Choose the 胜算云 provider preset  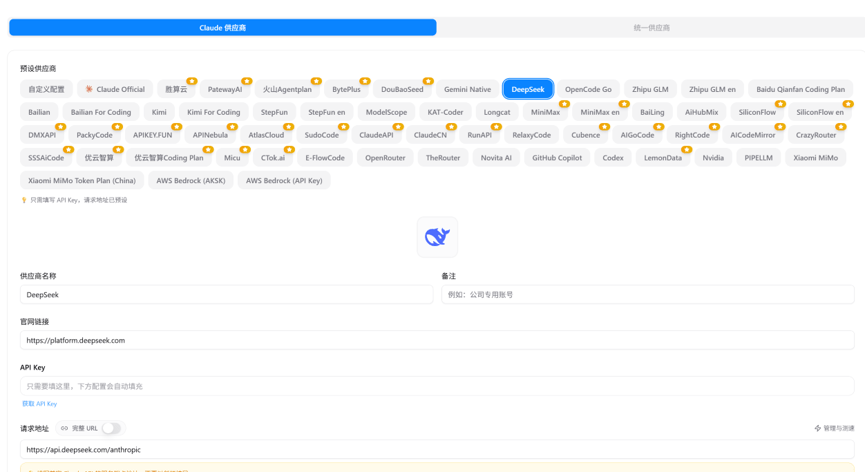177,89
